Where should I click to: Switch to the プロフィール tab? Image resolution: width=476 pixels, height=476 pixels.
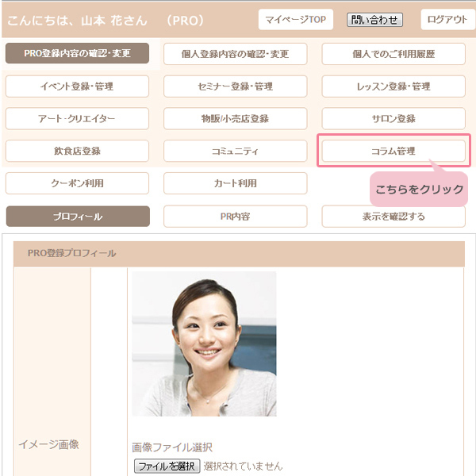pos(78,217)
